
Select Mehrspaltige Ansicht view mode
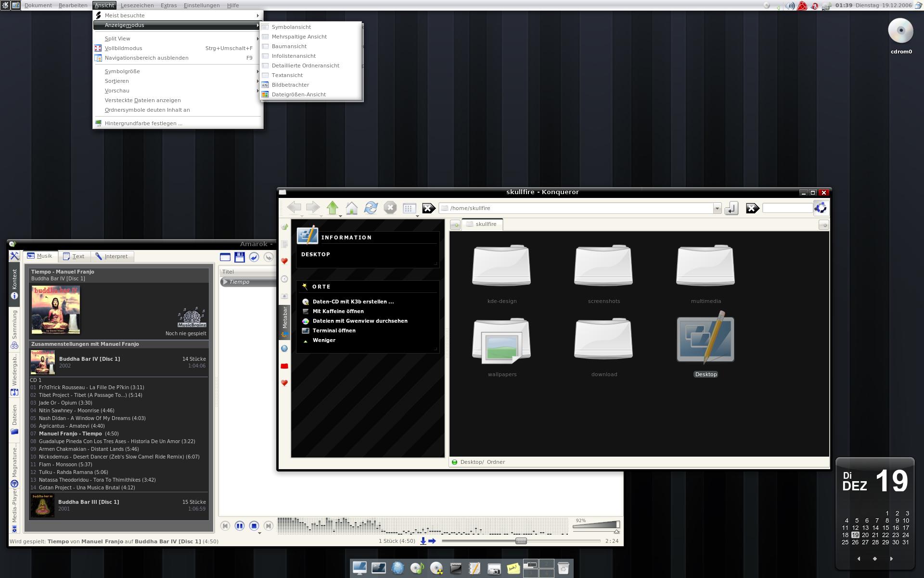click(x=311, y=37)
